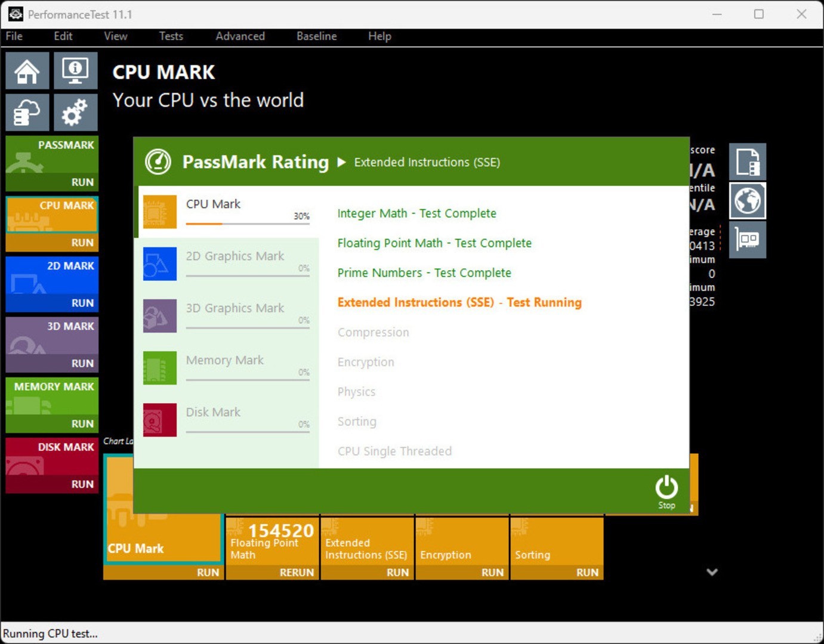Click the blue 2D Graphics Mark icon
824x644 pixels.
coord(160,264)
